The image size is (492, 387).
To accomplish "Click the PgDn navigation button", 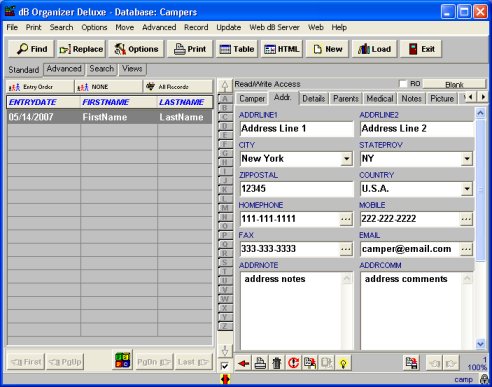I will pos(154,362).
